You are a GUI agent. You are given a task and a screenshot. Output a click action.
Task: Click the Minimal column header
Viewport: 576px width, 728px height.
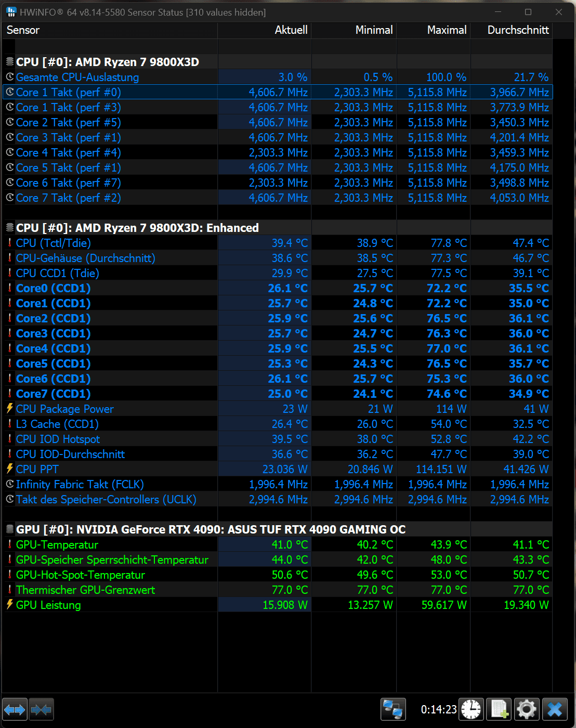pyautogui.click(x=354, y=30)
